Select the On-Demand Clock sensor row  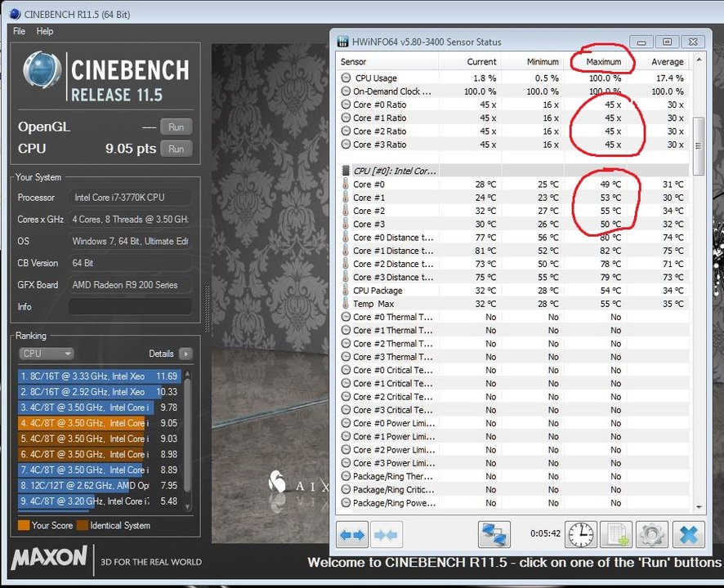513,91
